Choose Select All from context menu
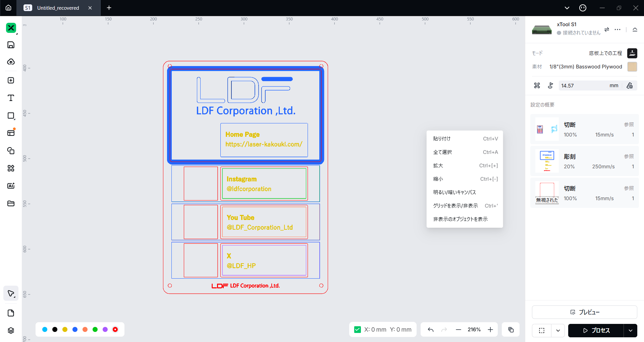The height and width of the screenshot is (342, 644). click(x=442, y=152)
